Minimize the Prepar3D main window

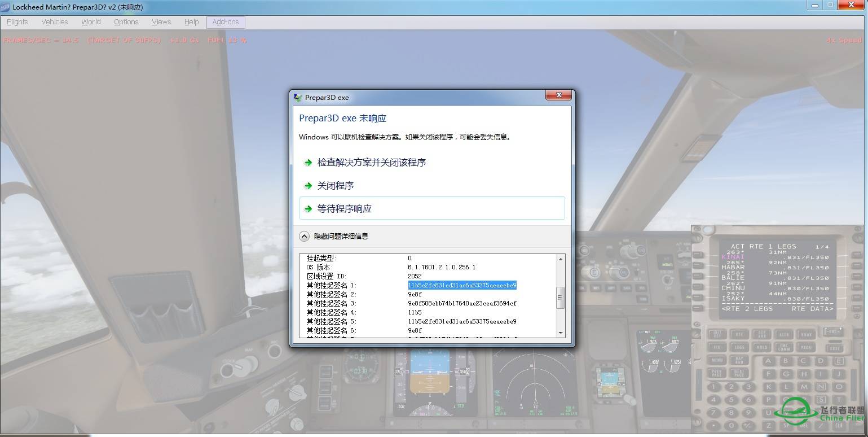[x=815, y=5]
